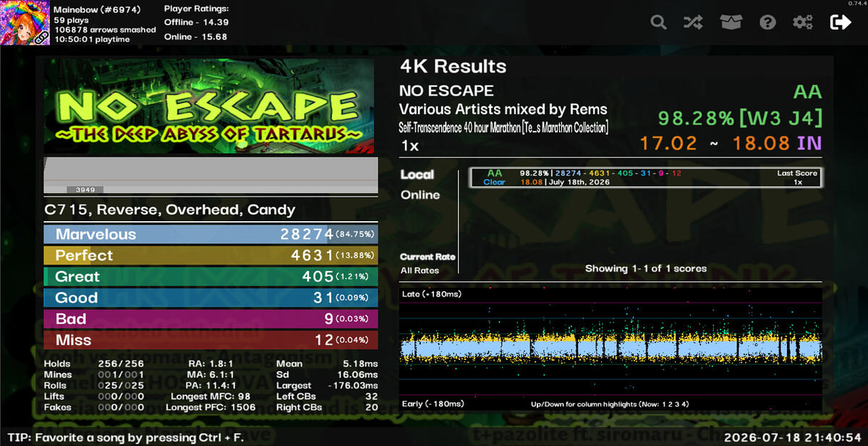Screen dimensions: 868x446
Task: Click the Miss judgment bar
Action: tap(211, 340)
